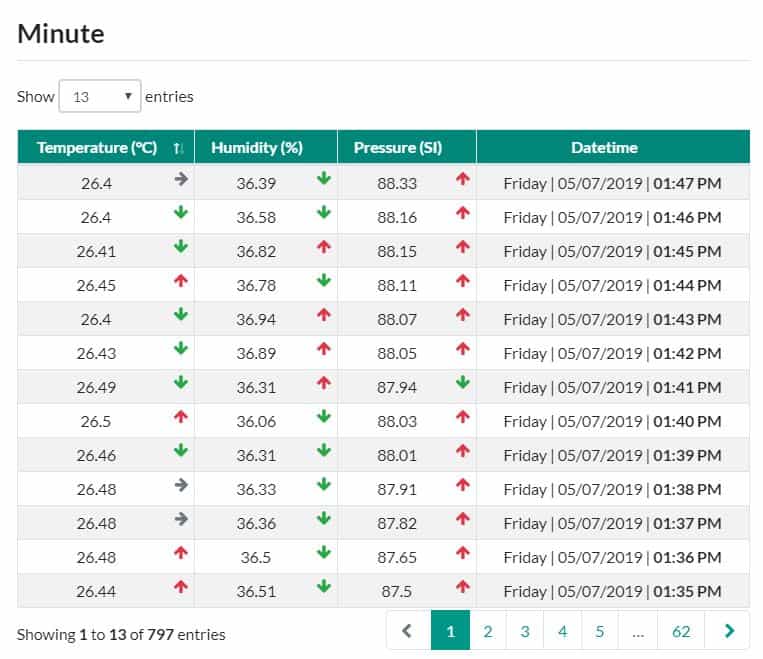Click red up arrow beside temperature 26.44
Screen dimensions: 763x659
pyautogui.click(x=181, y=586)
